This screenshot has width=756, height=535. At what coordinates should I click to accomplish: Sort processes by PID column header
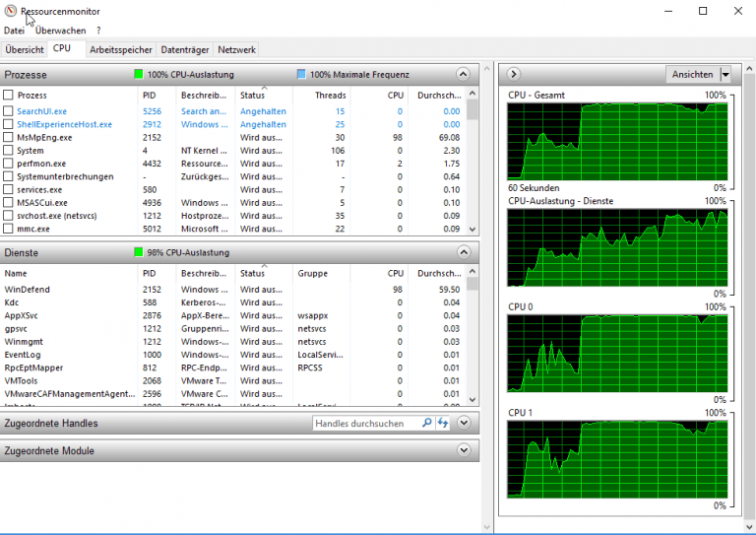coord(157,95)
